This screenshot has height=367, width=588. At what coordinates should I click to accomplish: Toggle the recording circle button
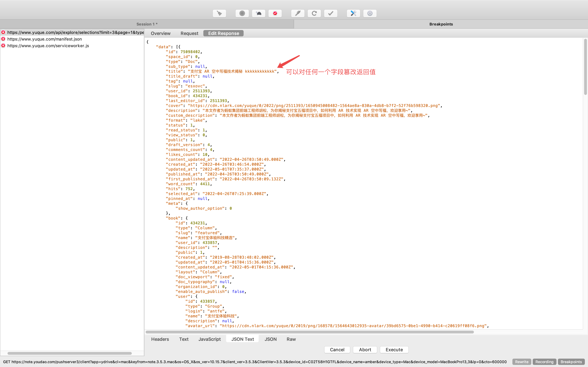242,13
